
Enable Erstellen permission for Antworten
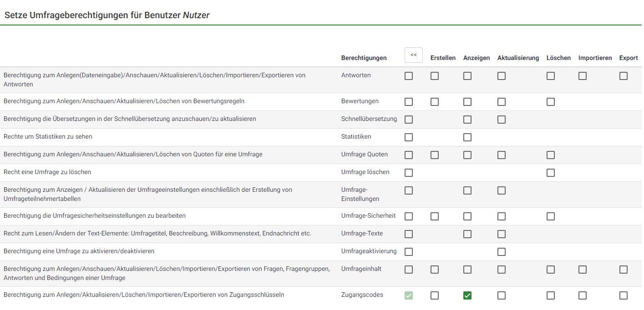435,76
